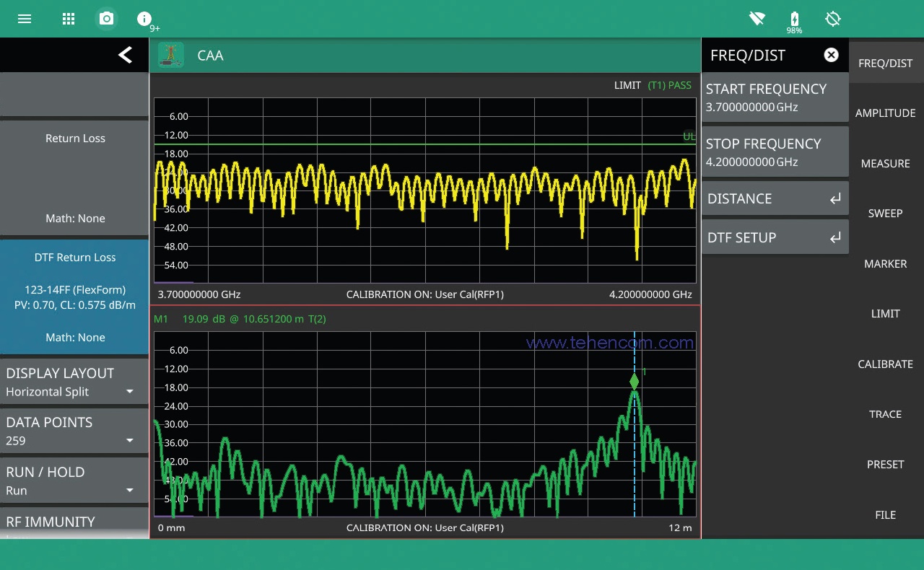Viewport: 924px width, 570px height.
Task: Select the DTF Return Loss measurement tile
Action: pos(74,297)
